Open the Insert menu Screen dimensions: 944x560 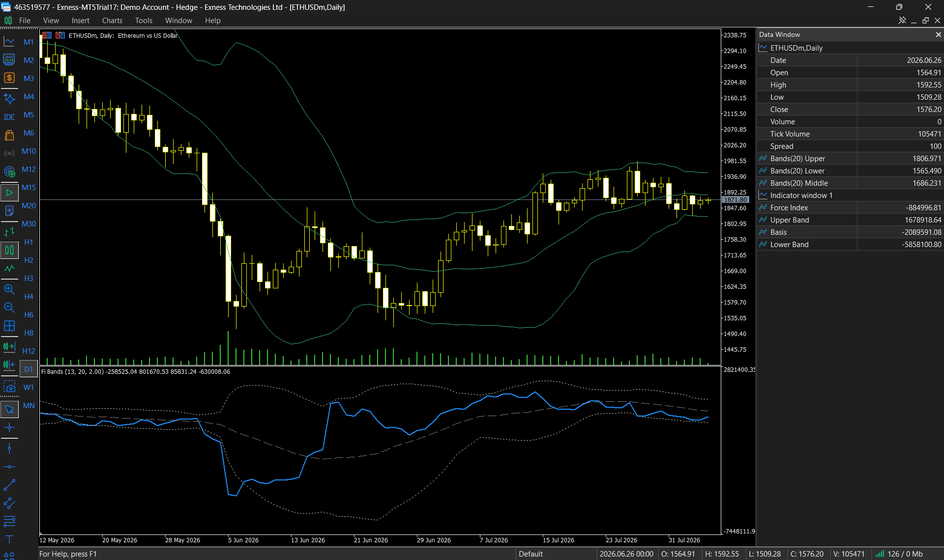click(x=81, y=20)
